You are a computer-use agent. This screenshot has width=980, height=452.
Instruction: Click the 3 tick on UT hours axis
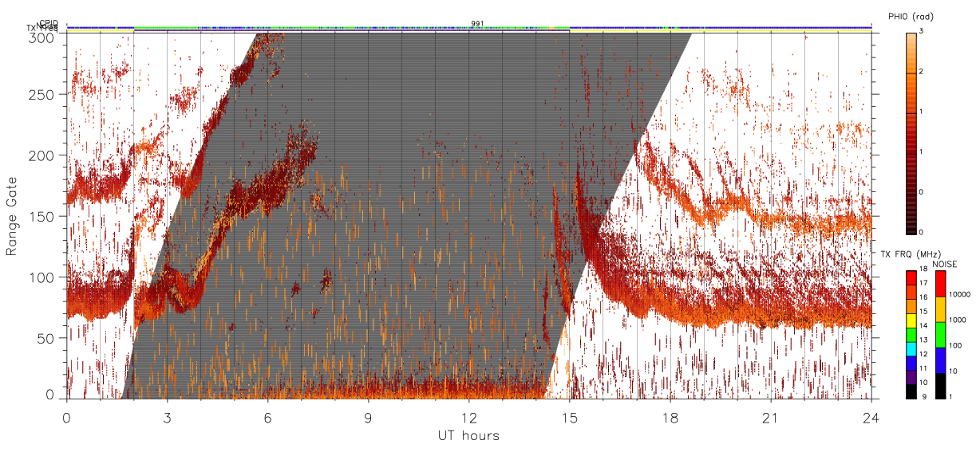pyautogui.click(x=168, y=418)
